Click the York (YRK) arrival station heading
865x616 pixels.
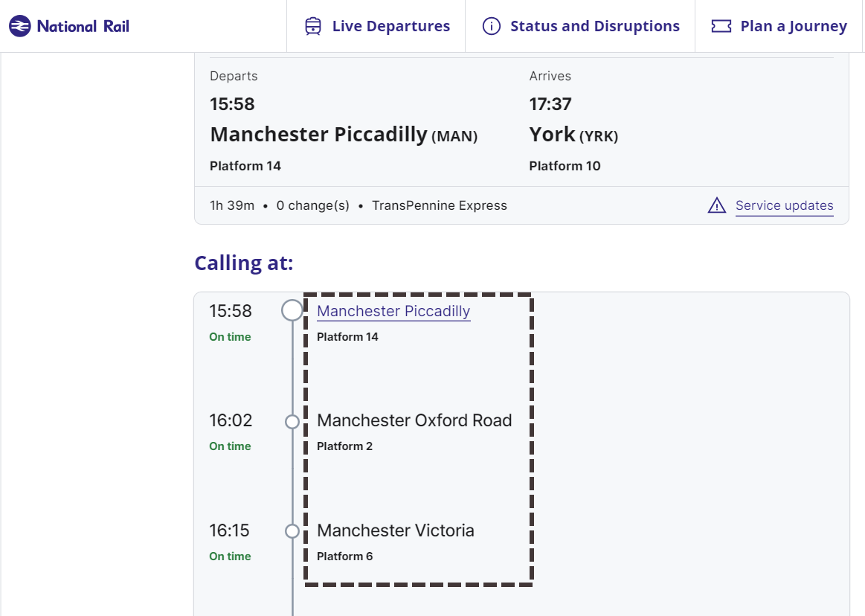click(573, 135)
